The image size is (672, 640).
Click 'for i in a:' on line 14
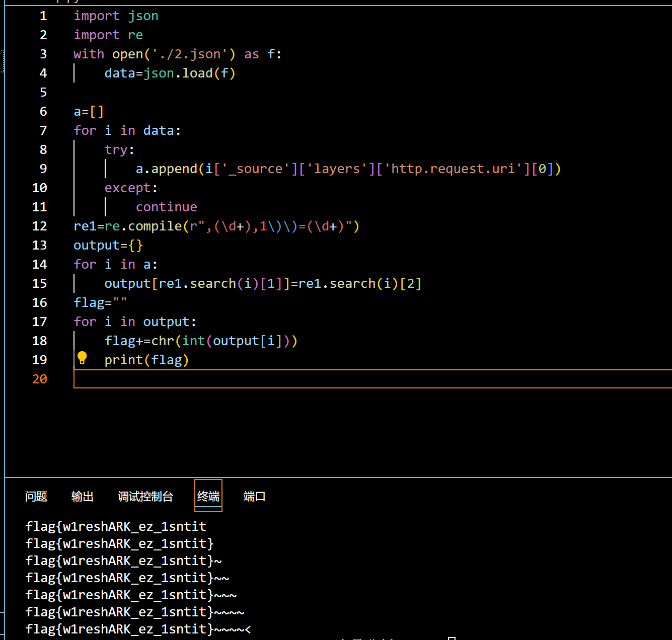click(x=116, y=265)
